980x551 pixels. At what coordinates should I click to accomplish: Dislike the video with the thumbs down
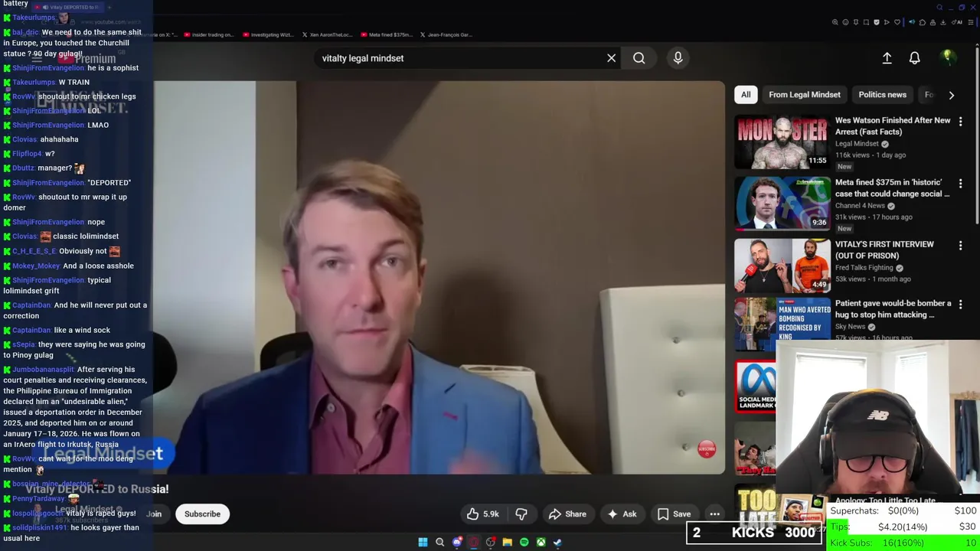coord(521,514)
